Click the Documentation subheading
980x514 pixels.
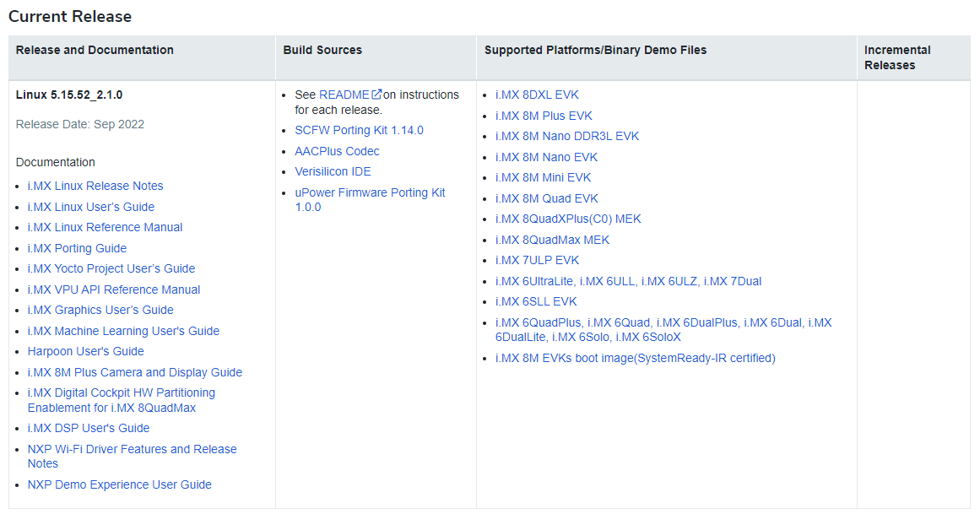(x=56, y=163)
